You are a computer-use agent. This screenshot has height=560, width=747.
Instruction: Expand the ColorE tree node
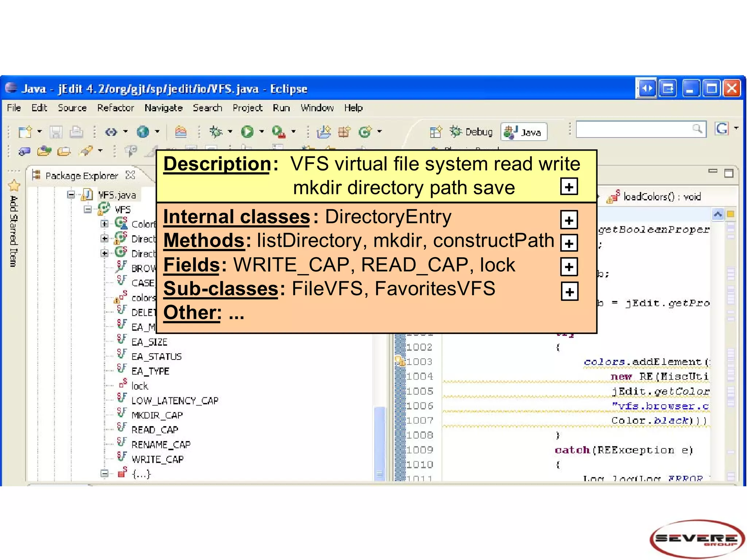pos(105,224)
